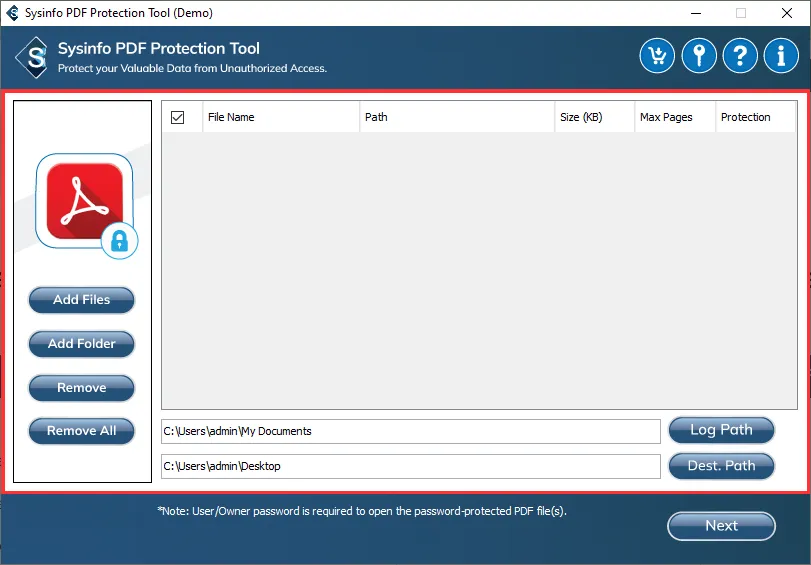The width and height of the screenshot is (811, 565).
Task: Minimize the Sysinfo PDF Protection Tool window
Action: coord(696,13)
